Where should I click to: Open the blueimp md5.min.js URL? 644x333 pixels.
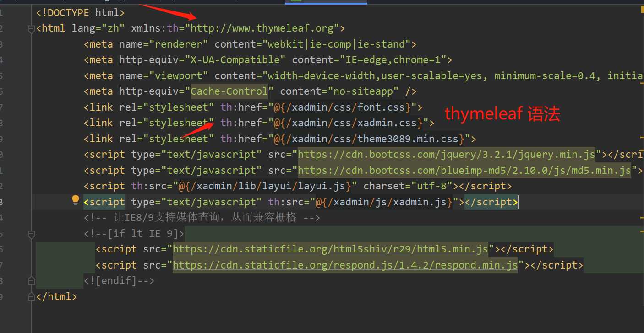click(464, 171)
